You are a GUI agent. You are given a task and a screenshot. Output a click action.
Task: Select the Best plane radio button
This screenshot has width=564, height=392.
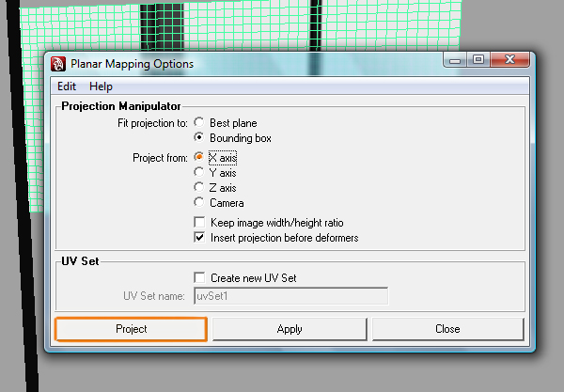(x=199, y=122)
